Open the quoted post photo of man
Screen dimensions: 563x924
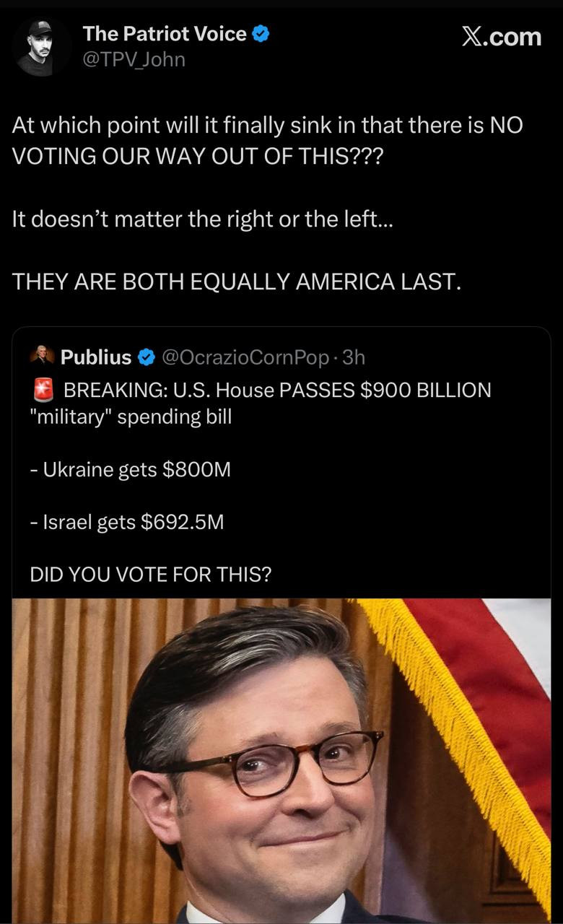click(x=281, y=761)
